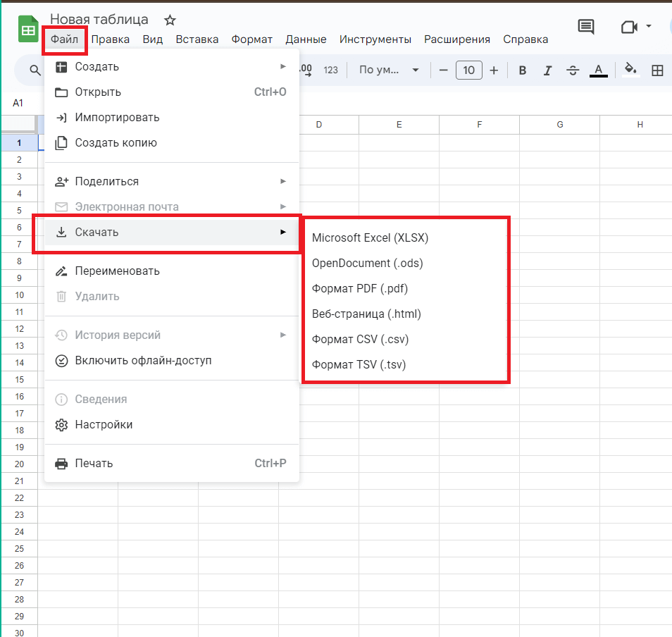
Task: Open the default font dropdown
Action: pos(389,70)
